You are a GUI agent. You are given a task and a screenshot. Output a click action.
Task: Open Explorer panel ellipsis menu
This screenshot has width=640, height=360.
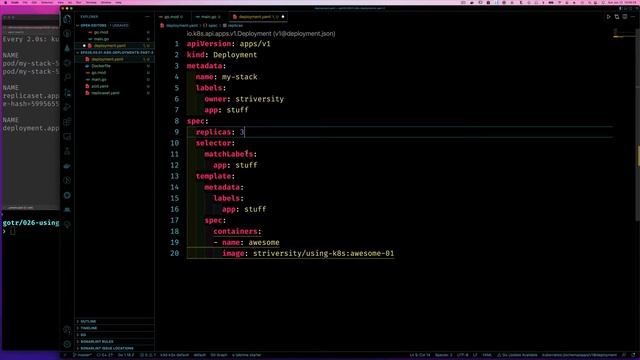tap(147, 17)
